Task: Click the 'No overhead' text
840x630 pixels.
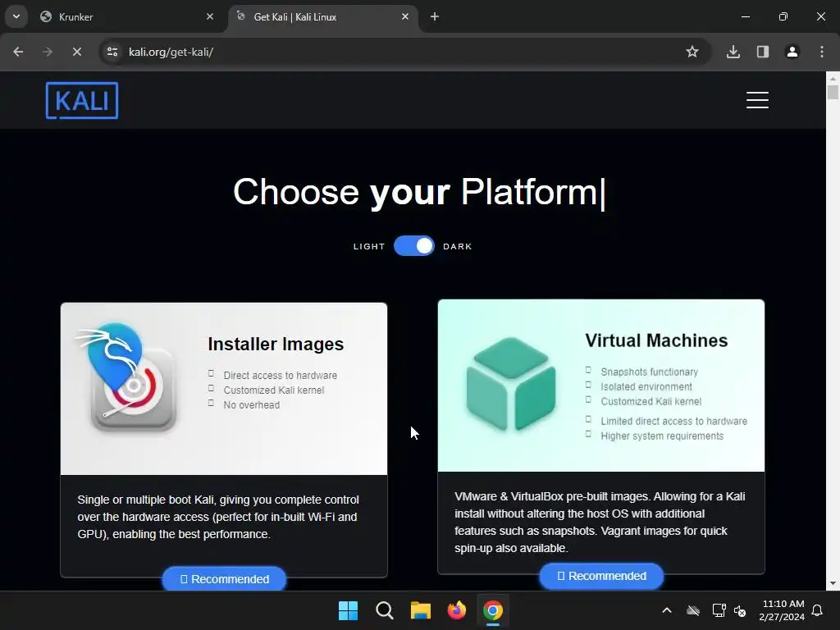Action: (x=252, y=405)
